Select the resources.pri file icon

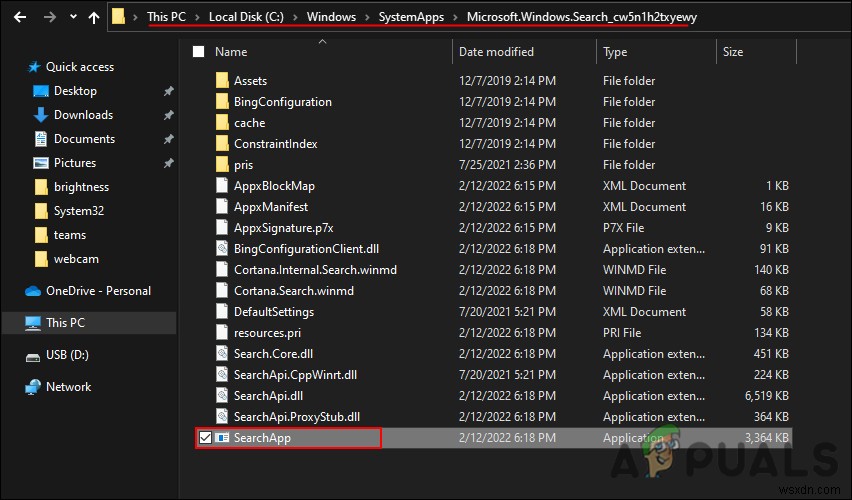222,332
